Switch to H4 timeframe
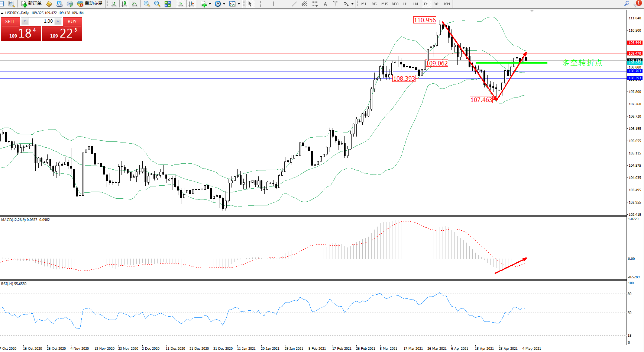 tap(415, 4)
